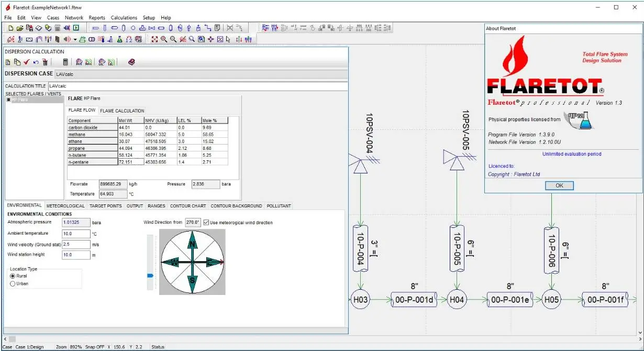Click the zoom-to-fit extents icon
This screenshot has width=644, height=351.
pos(155,39)
